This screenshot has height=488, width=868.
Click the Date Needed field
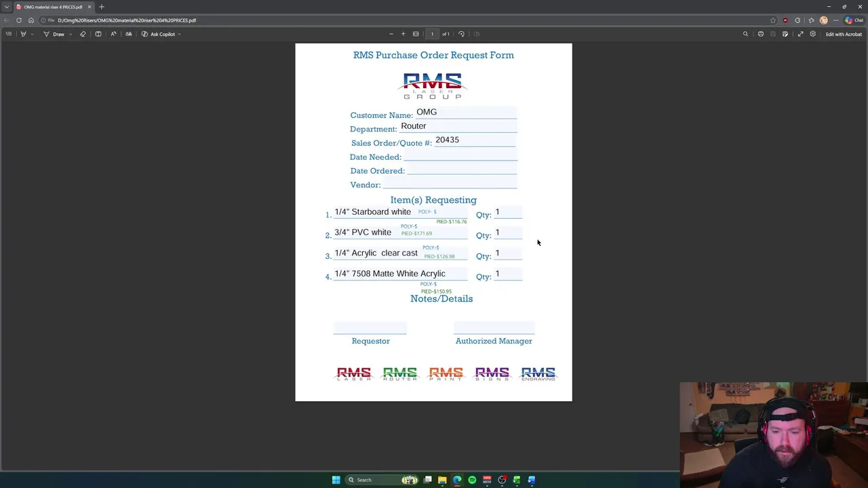coord(460,155)
